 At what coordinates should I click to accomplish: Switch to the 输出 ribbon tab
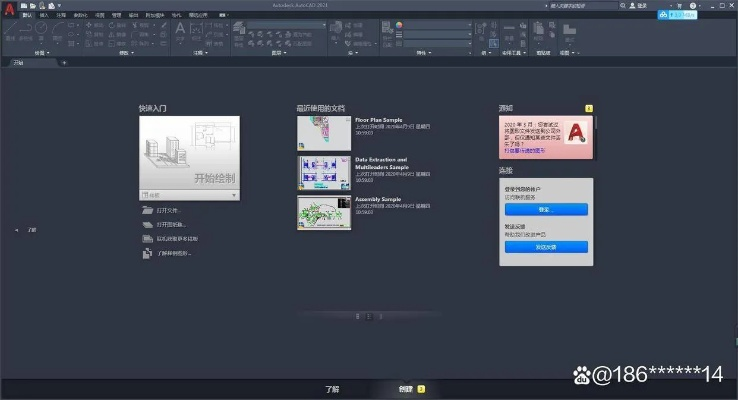(x=134, y=15)
